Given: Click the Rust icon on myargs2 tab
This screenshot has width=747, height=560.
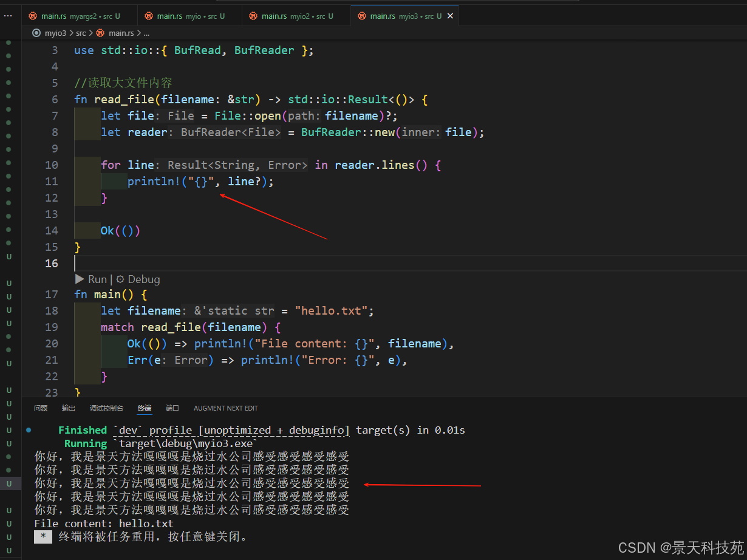Looking at the screenshot, I should pyautogui.click(x=32, y=16).
